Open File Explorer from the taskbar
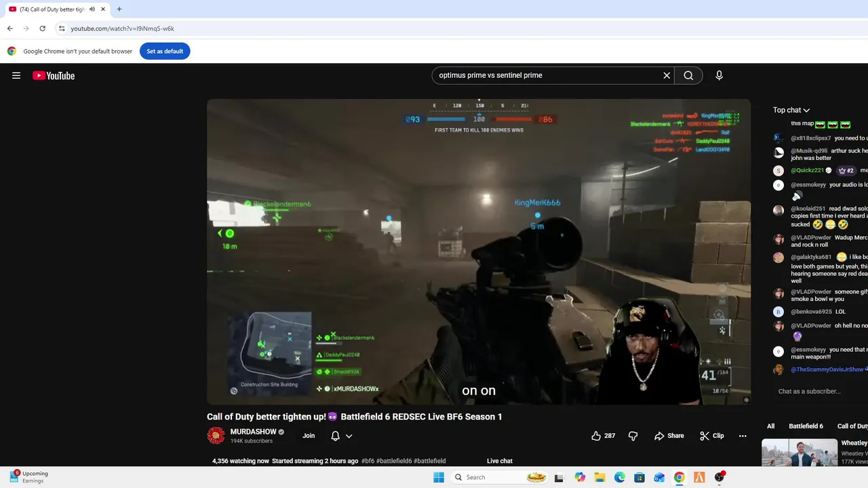The image size is (868, 488). (599, 477)
